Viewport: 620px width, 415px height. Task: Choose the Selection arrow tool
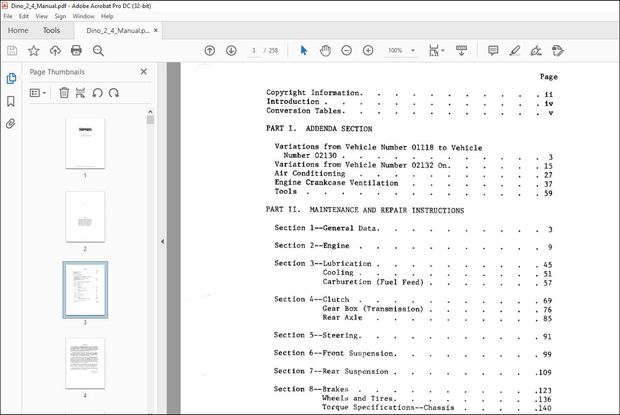pos(304,51)
